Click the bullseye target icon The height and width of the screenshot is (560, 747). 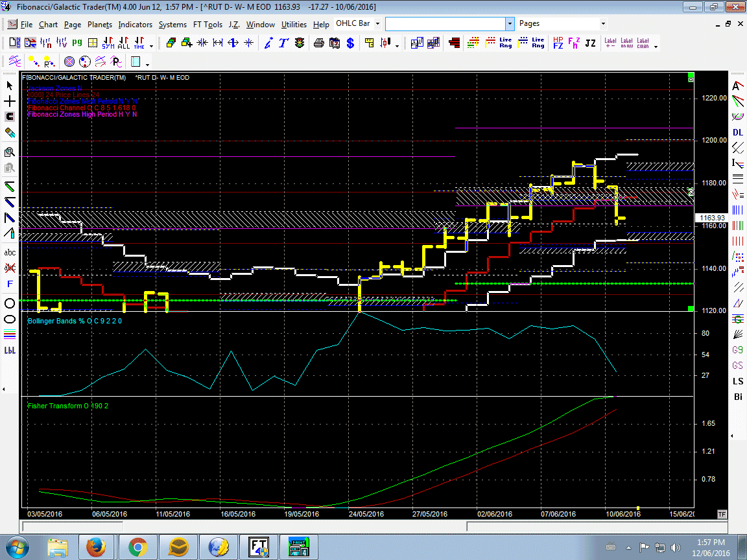[x=69, y=62]
